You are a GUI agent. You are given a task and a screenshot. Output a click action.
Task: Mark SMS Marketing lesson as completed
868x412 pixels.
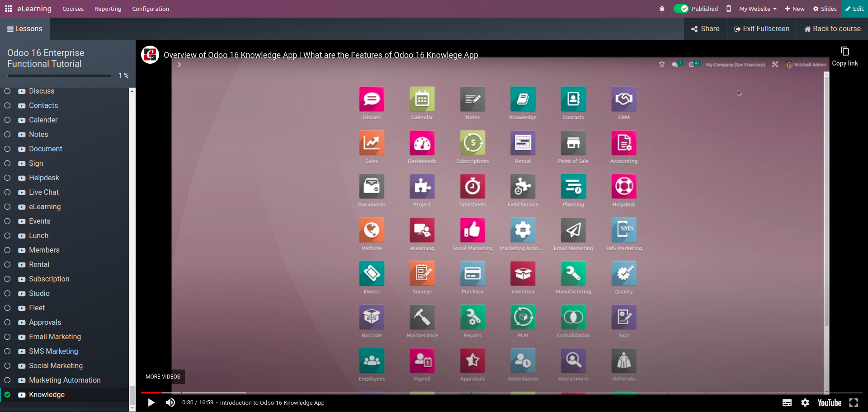point(7,351)
